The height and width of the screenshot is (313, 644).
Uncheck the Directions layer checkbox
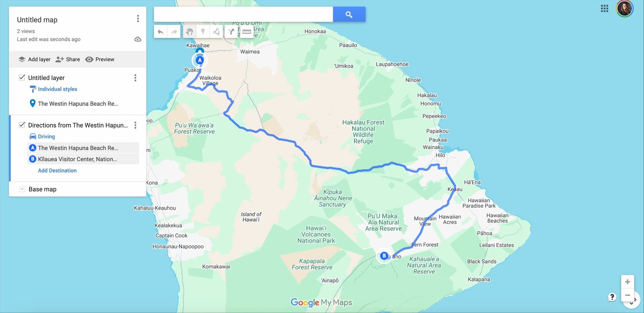pos(22,125)
